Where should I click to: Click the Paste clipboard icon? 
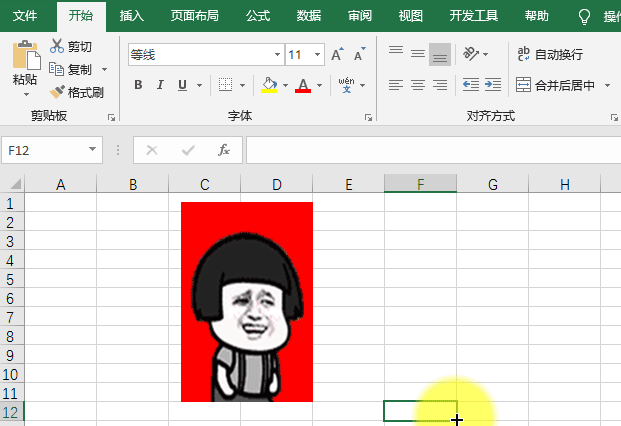pos(26,55)
